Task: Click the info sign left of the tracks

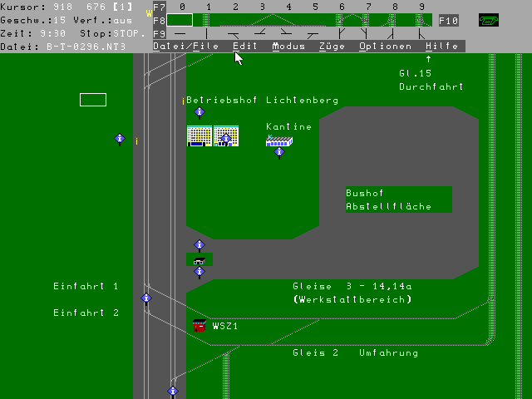Action: click(x=120, y=140)
